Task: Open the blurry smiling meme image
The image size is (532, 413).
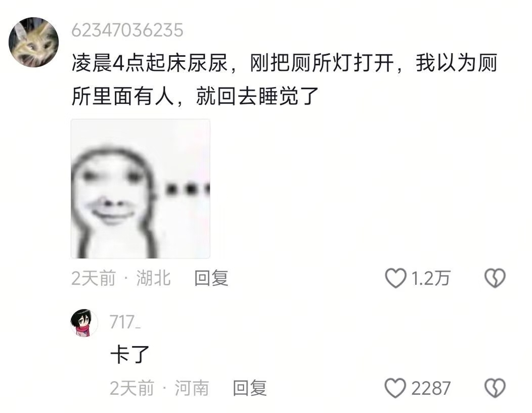Action: 141,189
